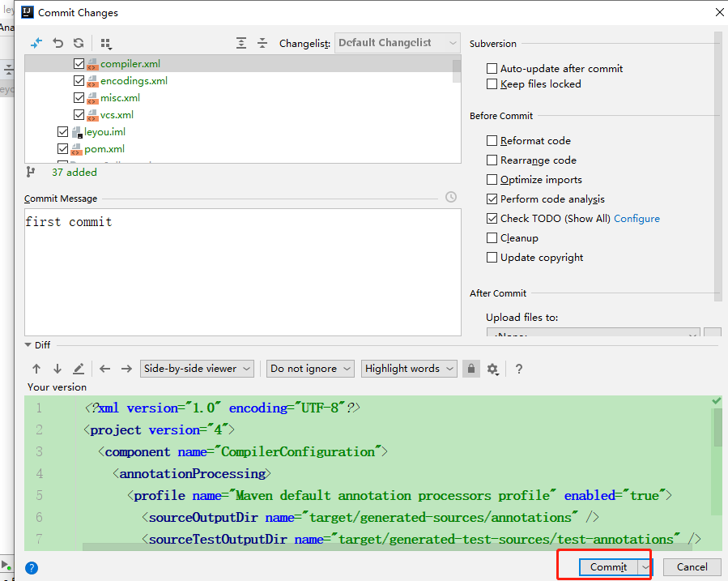The height and width of the screenshot is (581, 728).
Task: Open the commit message history
Action: click(x=451, y=198)
